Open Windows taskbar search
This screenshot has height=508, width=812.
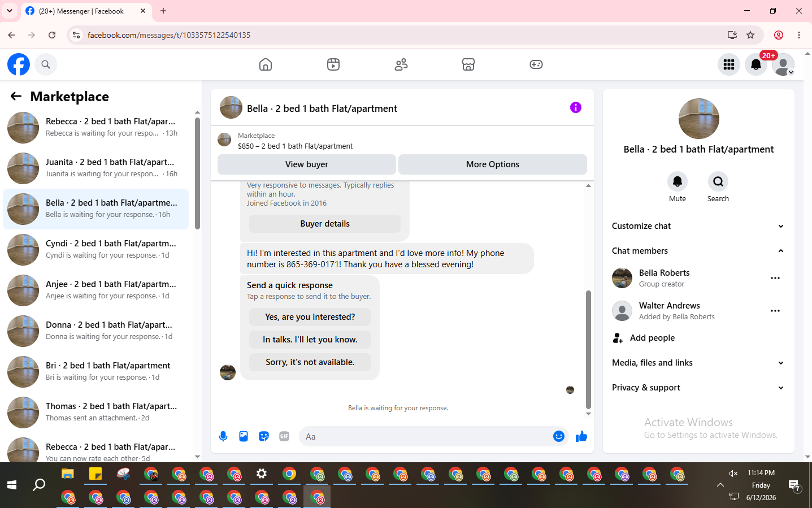39,485
